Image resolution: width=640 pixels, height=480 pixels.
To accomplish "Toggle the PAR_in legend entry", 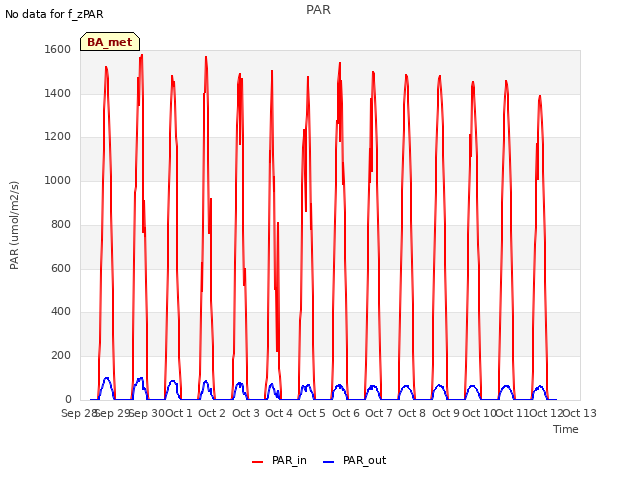I will point(280,460).
